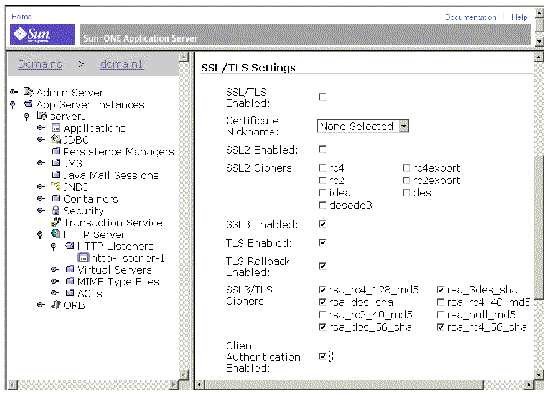Click the http-listener-1 icon
The width and height of the screenshot is (549, 396).
pyautogui.click(x=83, y=258)
